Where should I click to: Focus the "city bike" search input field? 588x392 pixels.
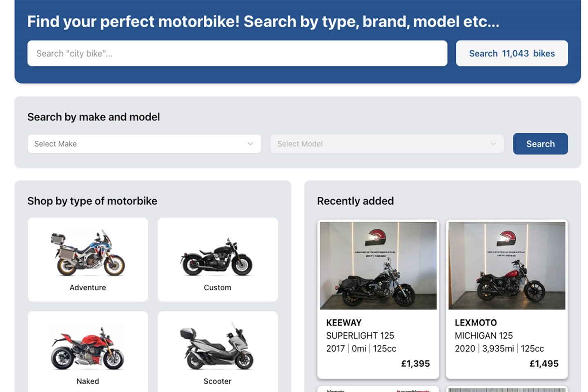[237, 53]
